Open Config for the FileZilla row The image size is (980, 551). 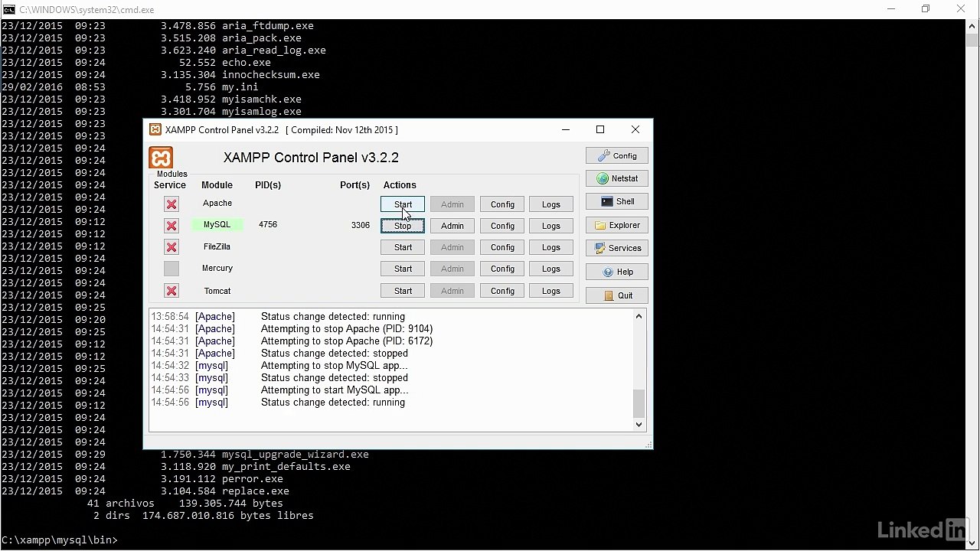502,247
